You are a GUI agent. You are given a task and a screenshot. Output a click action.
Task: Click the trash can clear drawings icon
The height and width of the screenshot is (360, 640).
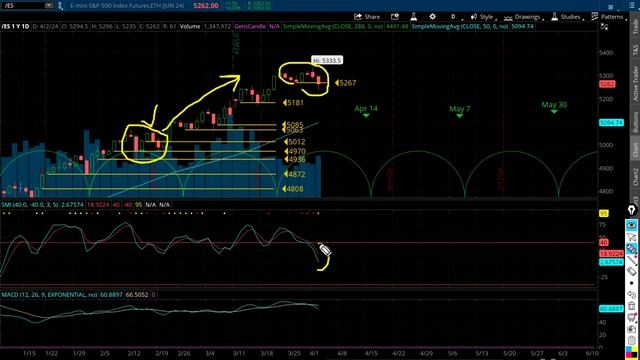click(631, 306)
